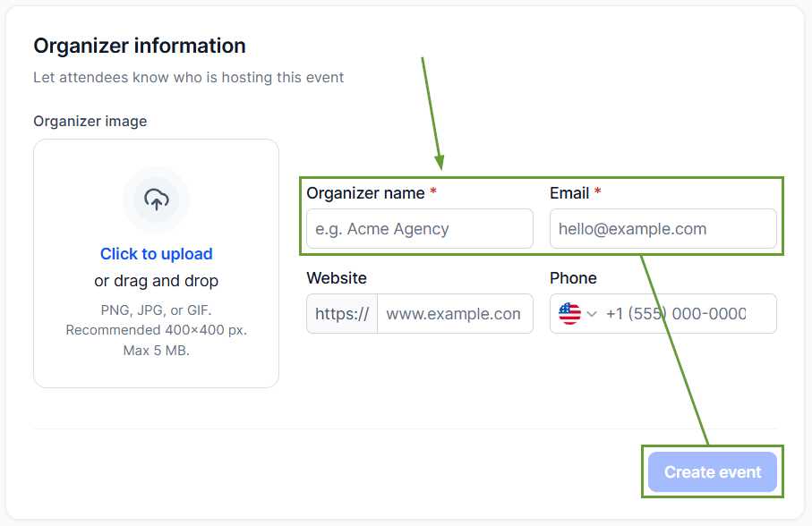Click the red asterisk beside Email
This screenshot has width=812, height=526.
point(598,191)
